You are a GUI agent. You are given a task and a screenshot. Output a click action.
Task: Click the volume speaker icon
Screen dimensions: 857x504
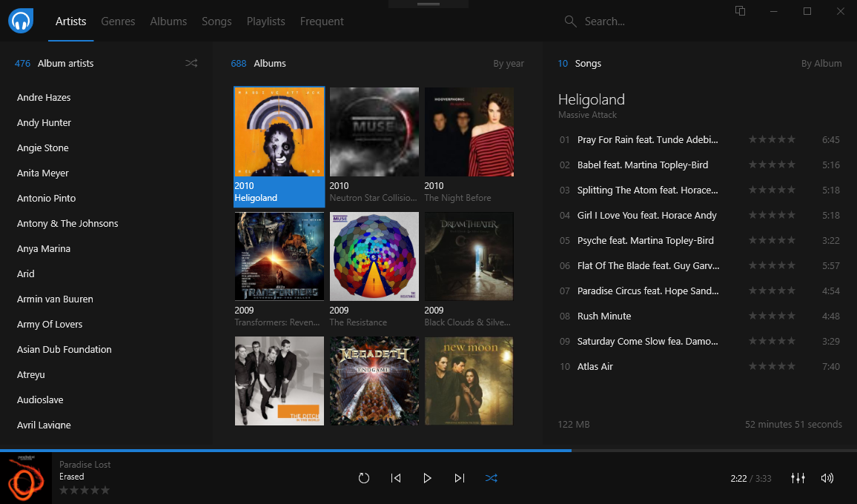pyautogui.click(x=827, y=478)
